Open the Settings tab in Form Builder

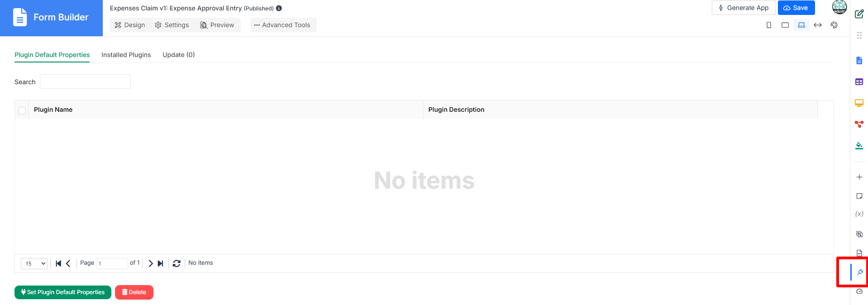(x=172, y=25)
